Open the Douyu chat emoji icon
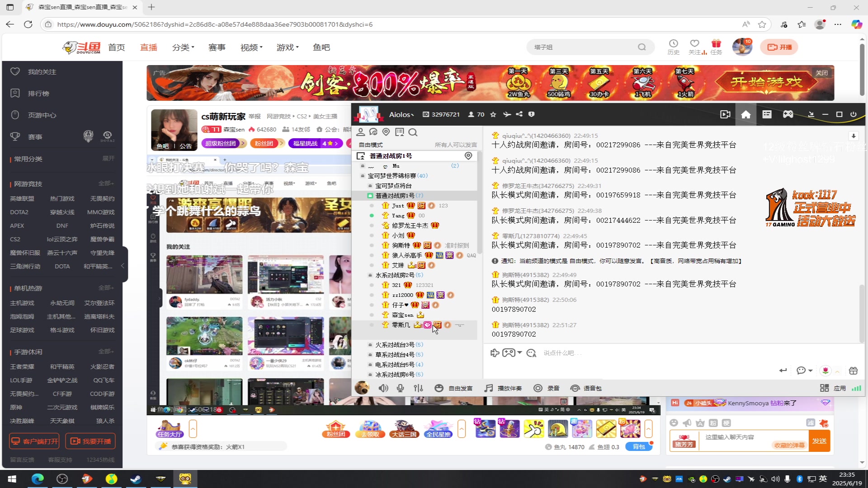The image size is (868, 488). point(674,423)
